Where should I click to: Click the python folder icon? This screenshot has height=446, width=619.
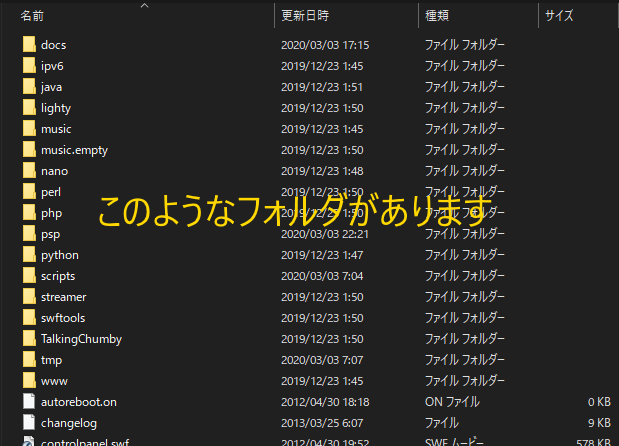point(28,255)
